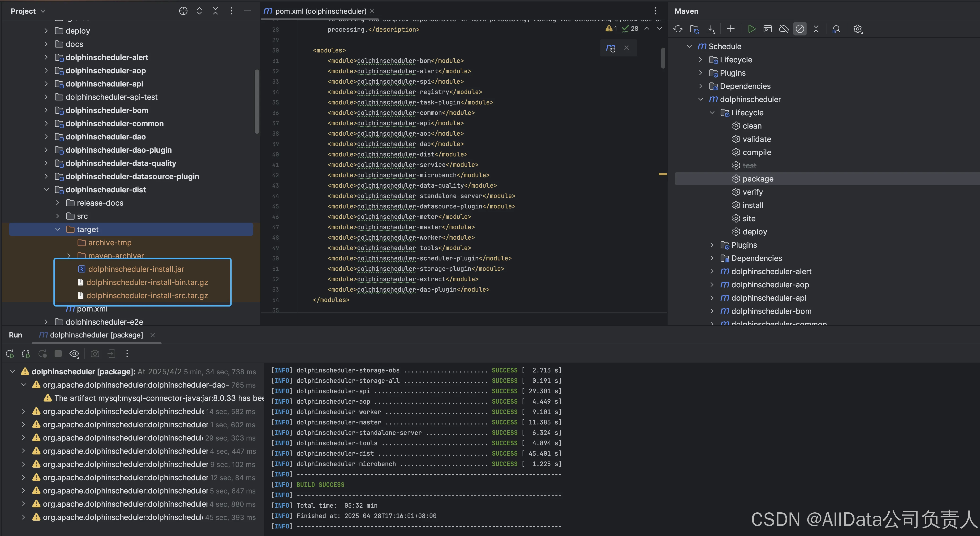Close the pom.xml editor tab
The width and height of the screenshot is (980, 536).
tap(372, 11)
